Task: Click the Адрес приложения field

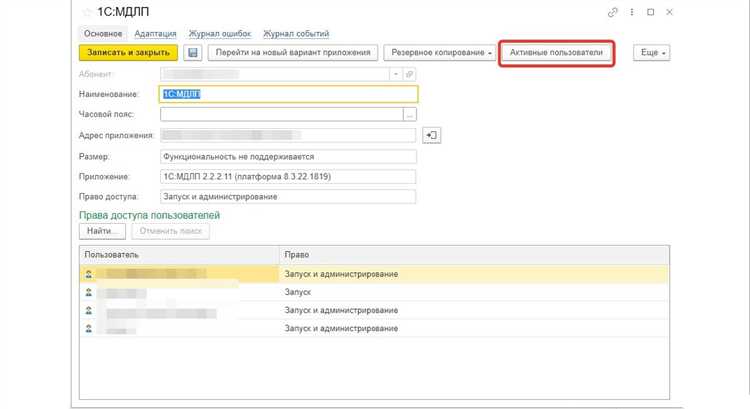Action: (x=288, y=135)
